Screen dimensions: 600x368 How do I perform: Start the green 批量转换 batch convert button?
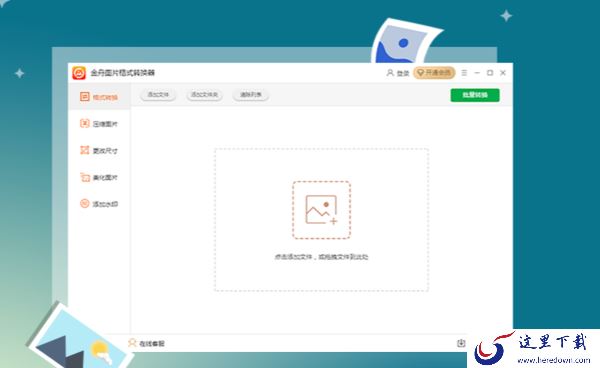tap(475, 95)
